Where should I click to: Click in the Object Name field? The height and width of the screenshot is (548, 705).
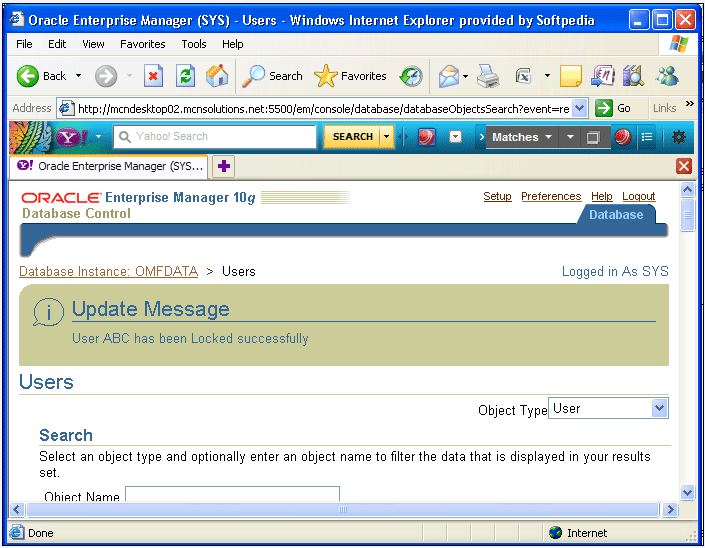coord(232,494)
